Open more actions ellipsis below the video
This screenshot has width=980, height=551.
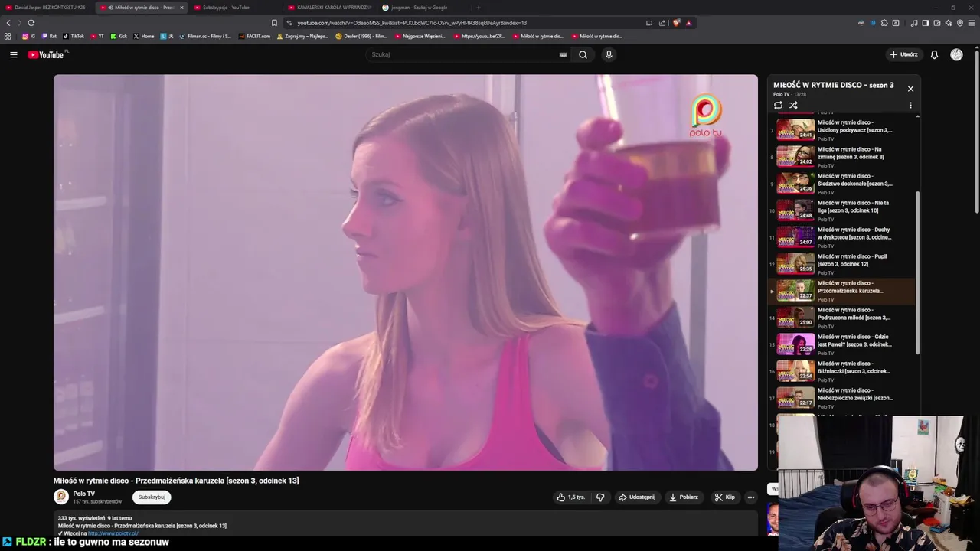750,497
